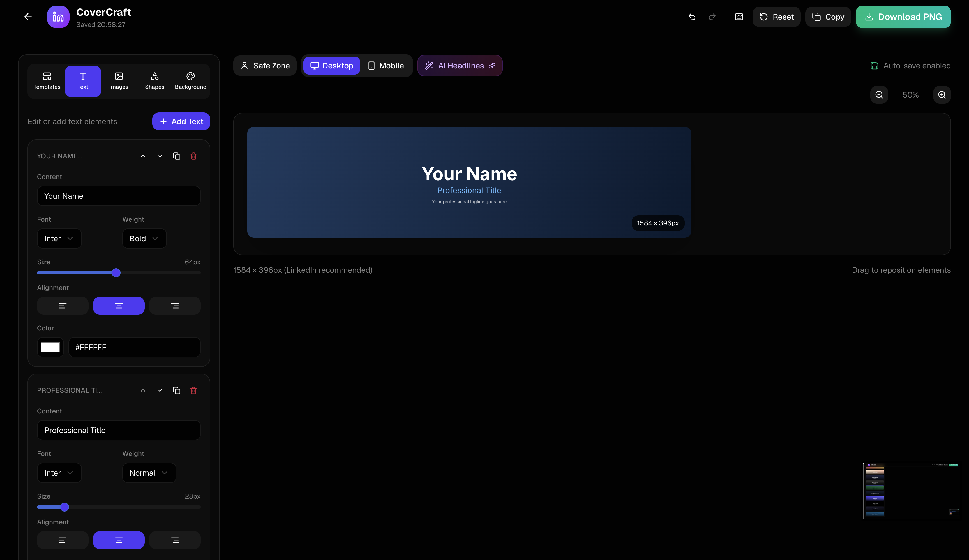Image resolution: width=969 pixels, height=560 pixels.
Task: Enable right alignment for Your Name text
Action: (175, 306)
